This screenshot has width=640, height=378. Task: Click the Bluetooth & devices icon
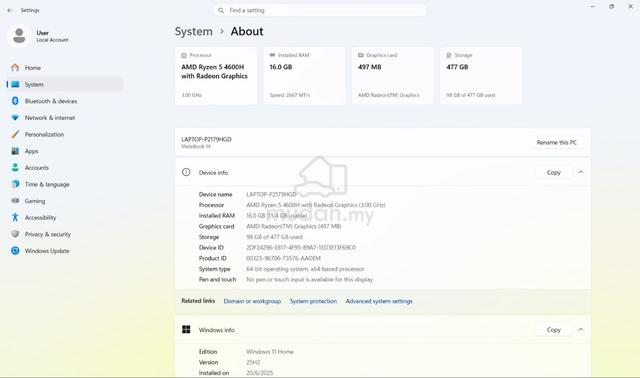pyautogui.click(x=15, y=101)
